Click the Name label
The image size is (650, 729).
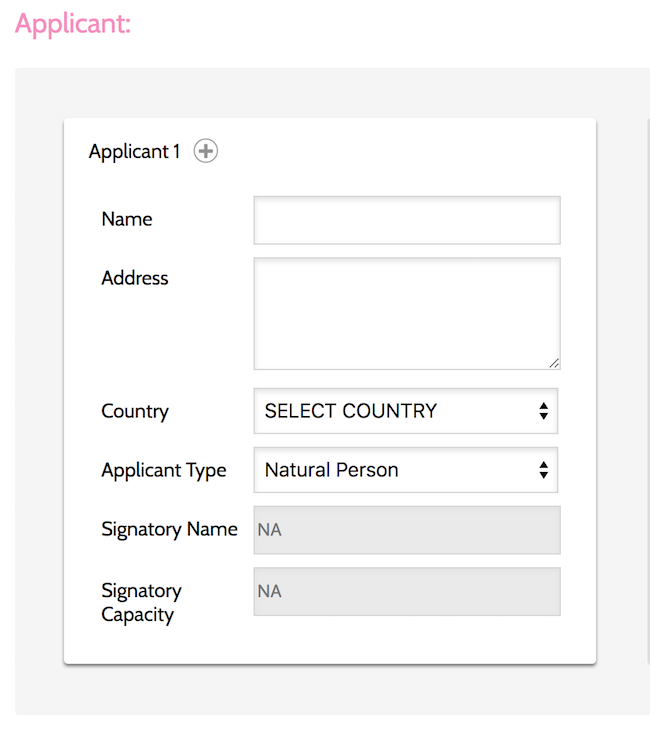click(x=127, y=219)
